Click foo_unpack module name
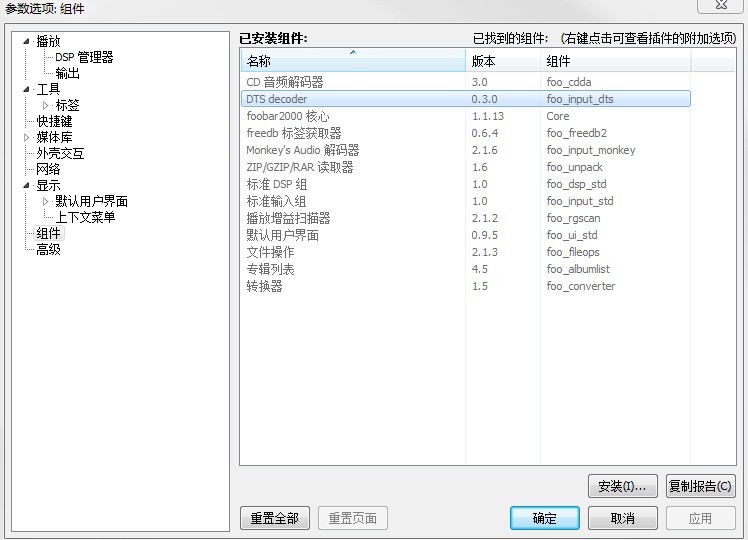 [x=574, y=167]
